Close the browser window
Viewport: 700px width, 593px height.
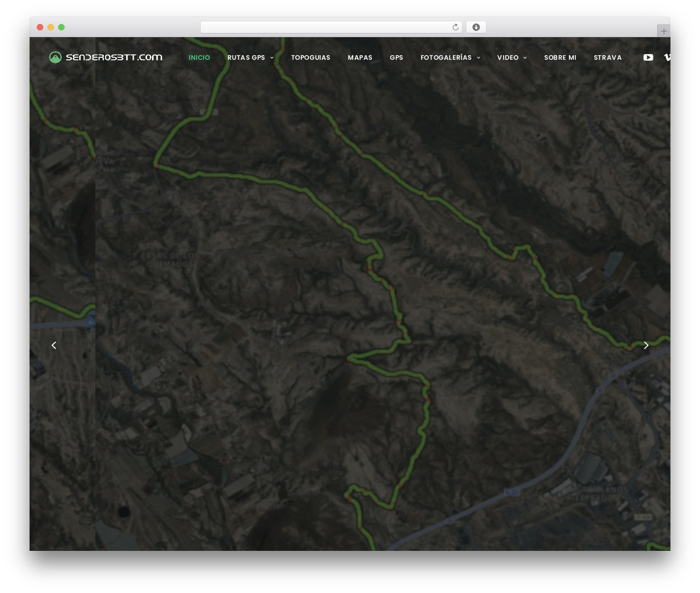coord(40,27)
